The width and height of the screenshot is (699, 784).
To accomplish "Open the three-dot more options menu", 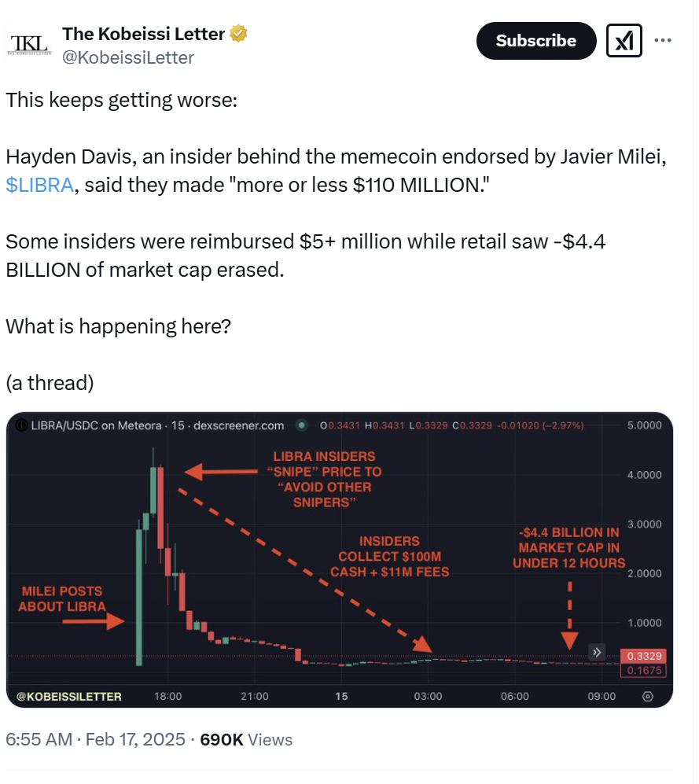I will coord(664,41).
